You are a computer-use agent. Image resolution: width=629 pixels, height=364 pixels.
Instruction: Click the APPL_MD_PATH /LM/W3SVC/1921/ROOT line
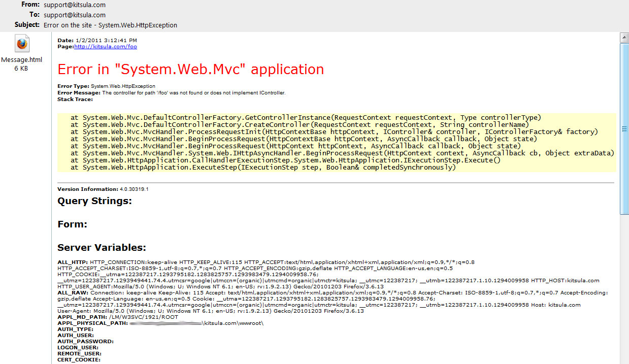tap(118, 317)
